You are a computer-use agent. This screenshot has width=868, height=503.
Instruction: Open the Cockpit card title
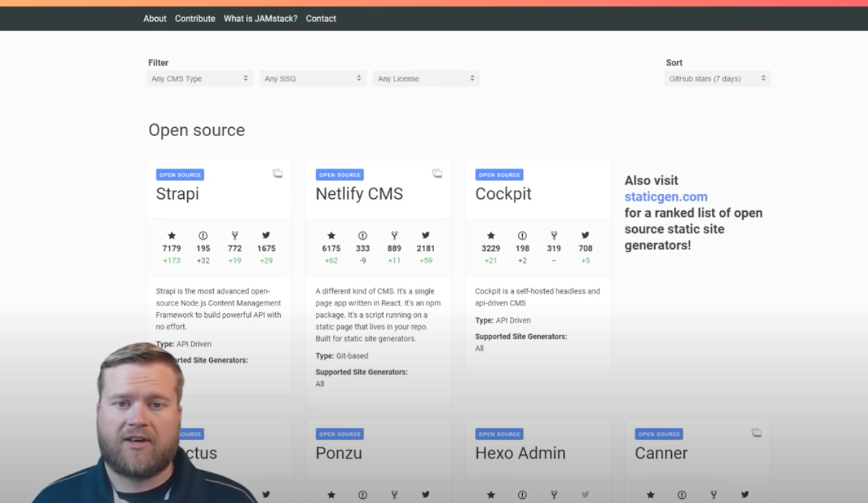pyautogui.click(x=503, y=193)
